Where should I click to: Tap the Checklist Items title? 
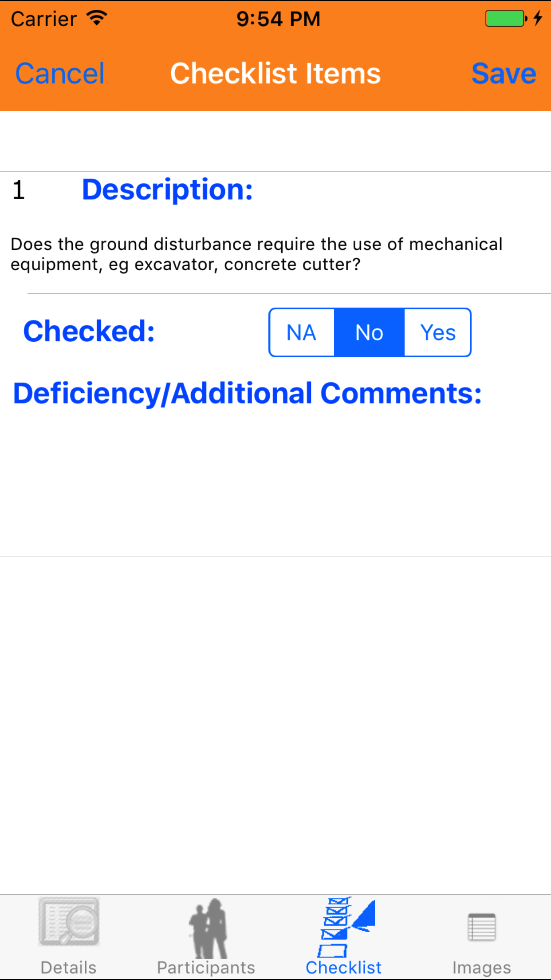click(275, 74)
